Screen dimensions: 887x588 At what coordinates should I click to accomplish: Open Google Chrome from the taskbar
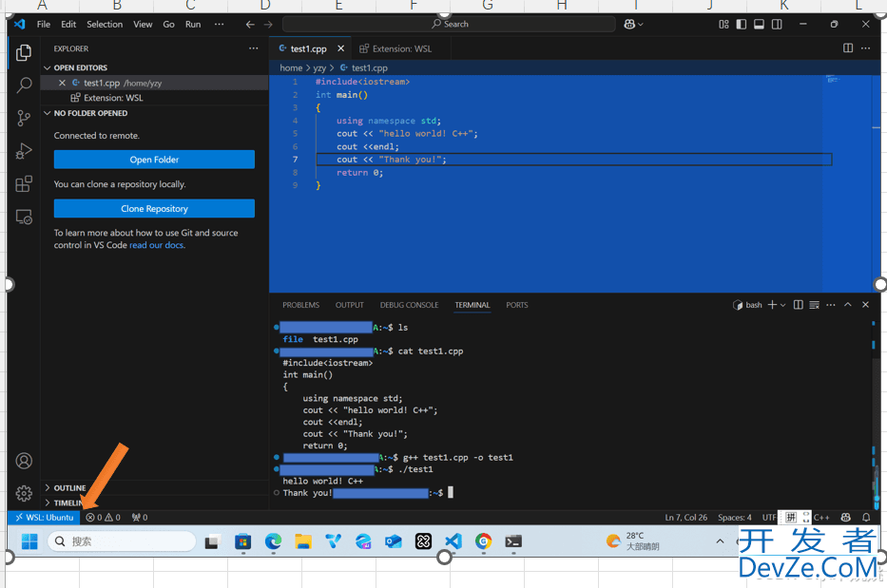tap(483, 541)
